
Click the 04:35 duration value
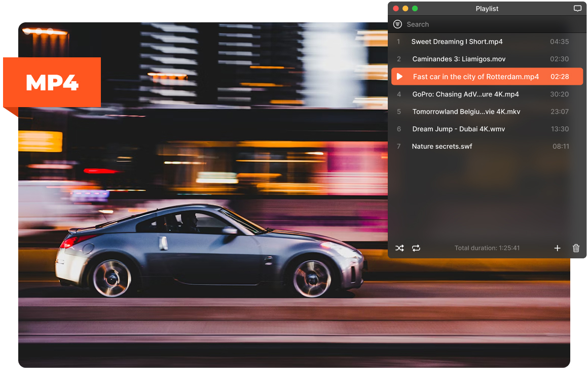559,42
